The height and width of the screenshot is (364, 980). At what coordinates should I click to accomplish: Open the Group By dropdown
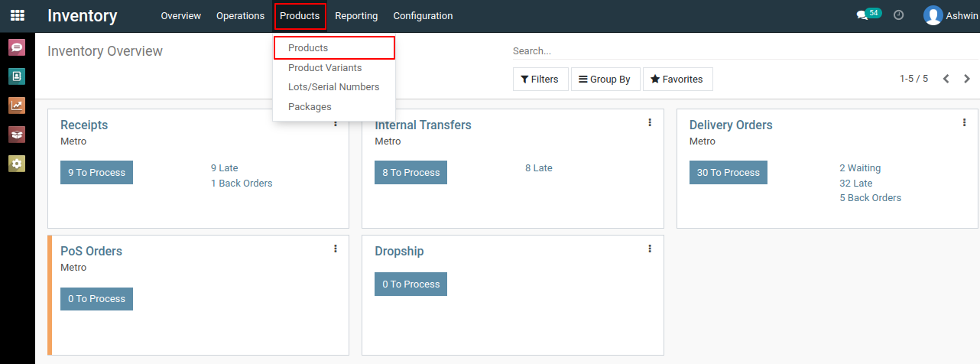tap(605, 79)
